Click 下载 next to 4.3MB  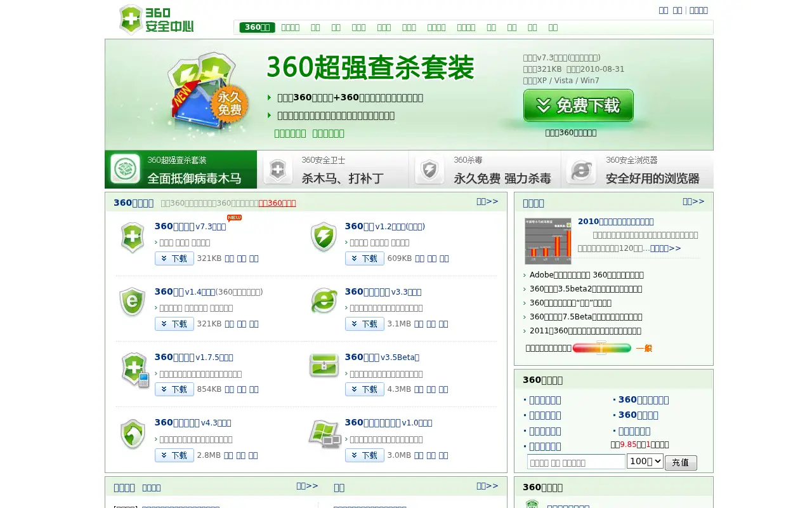pyautogui.click(x=365, y=389)
